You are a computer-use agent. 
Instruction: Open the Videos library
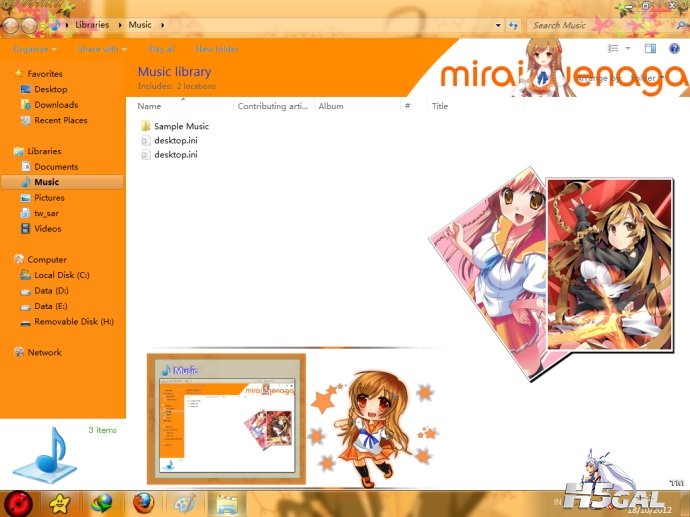[47, 228]
